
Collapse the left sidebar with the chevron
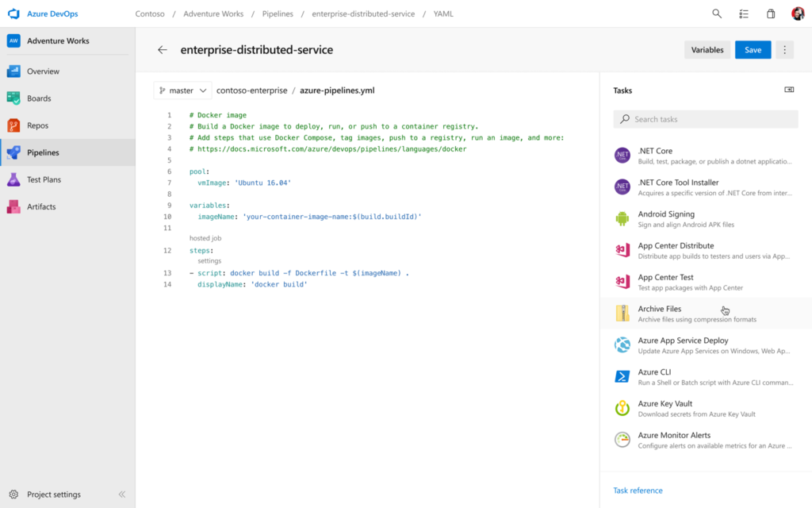coord(122,494)
